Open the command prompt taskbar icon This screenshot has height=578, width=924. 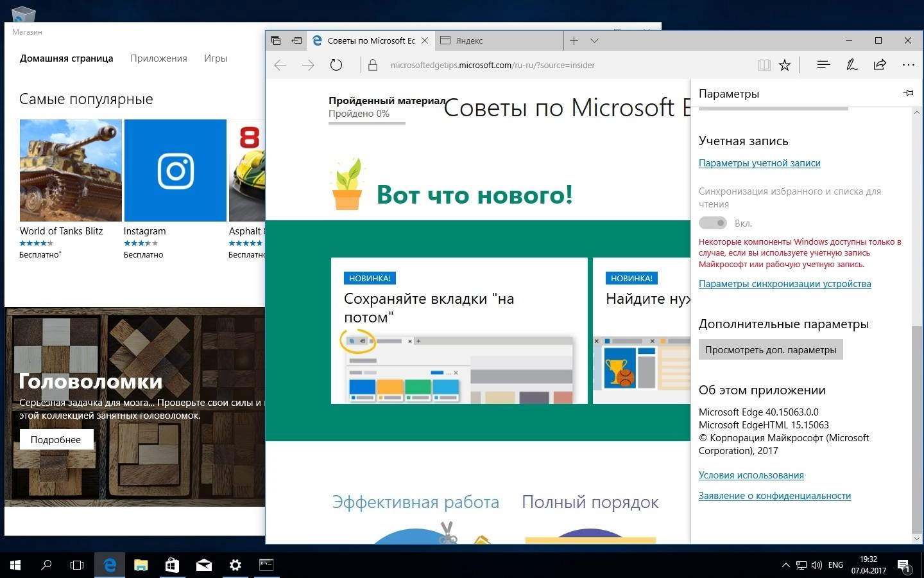[266, 565]
